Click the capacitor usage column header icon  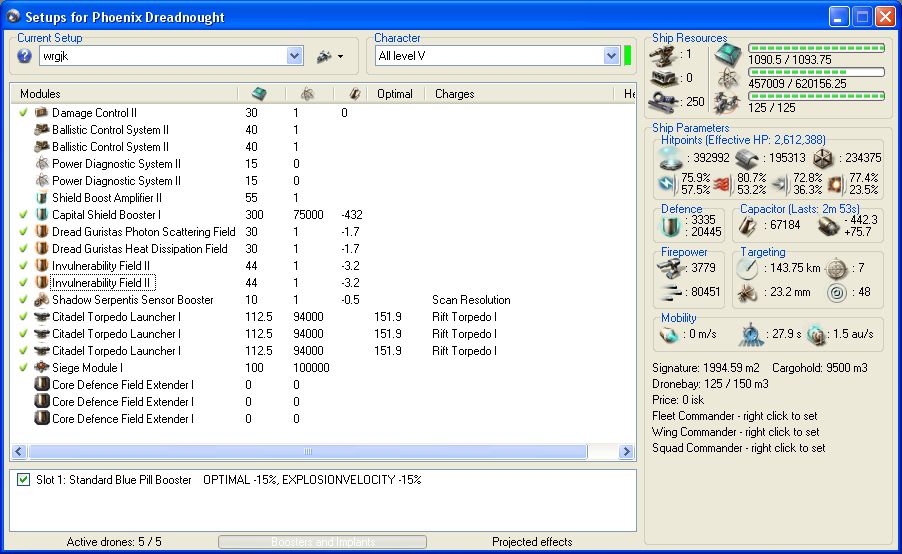tap(354, 94)
